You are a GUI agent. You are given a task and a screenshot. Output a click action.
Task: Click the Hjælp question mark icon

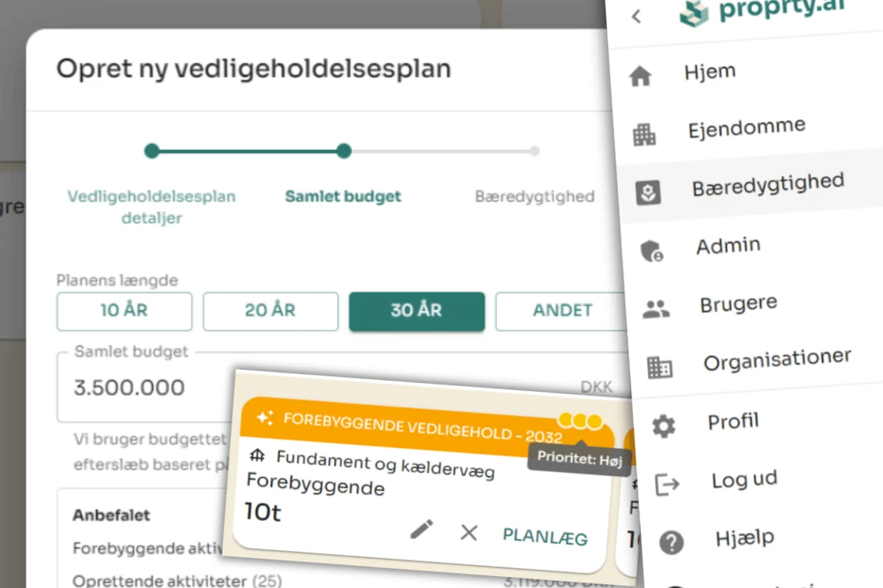[672, 542]
